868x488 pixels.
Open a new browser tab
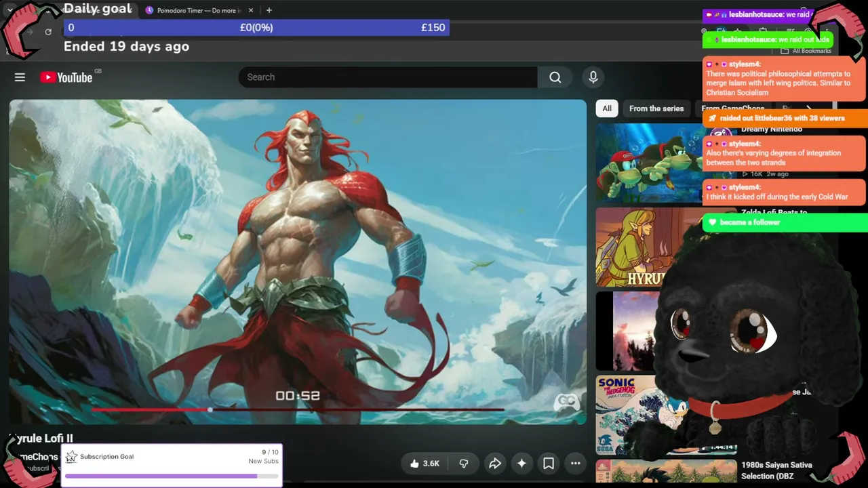click(269, 10)
